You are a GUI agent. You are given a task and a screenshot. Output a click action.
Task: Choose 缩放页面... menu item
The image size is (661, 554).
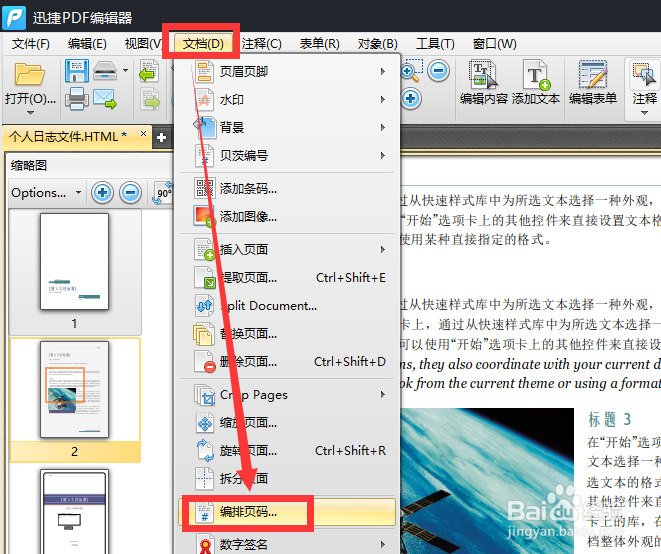click(x=287, y=422)
